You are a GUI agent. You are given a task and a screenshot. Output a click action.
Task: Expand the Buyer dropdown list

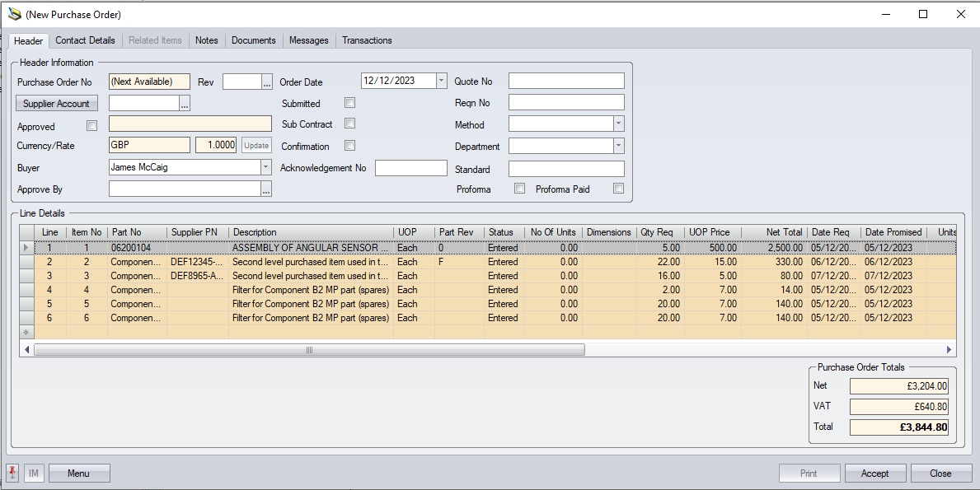265,167
